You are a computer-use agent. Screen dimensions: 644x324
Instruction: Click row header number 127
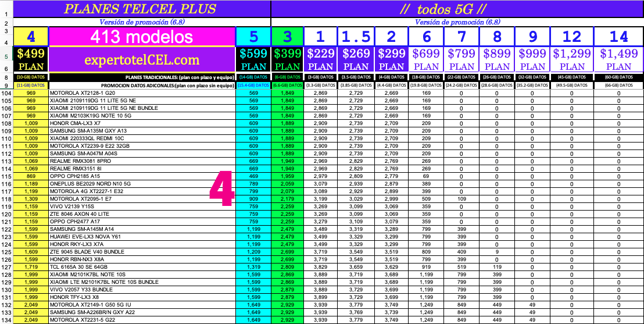[6, 266]
